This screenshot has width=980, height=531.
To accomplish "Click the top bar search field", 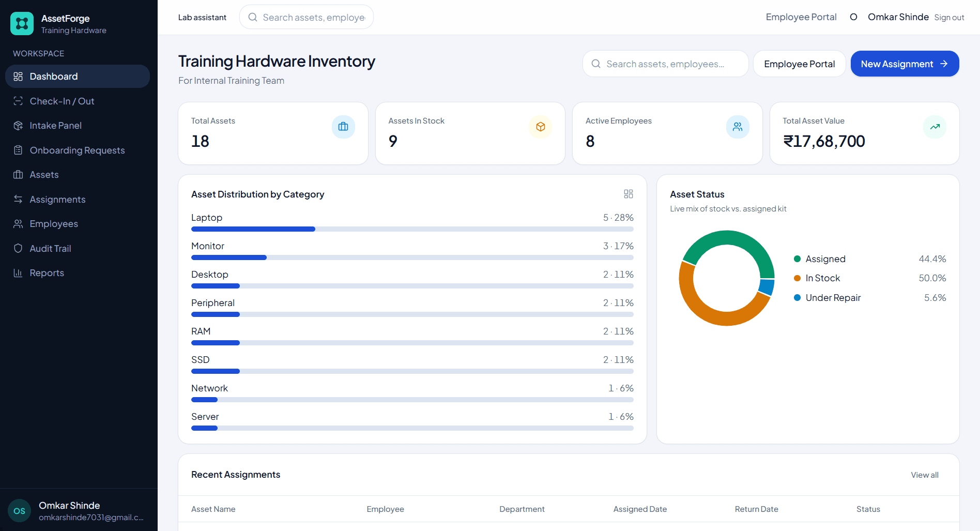I will [x=307, y=17].
